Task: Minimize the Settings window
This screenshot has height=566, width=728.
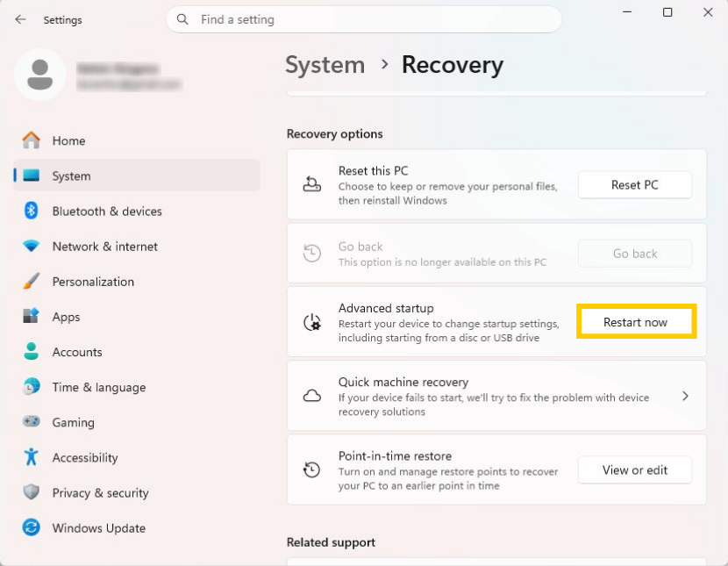Action: pos(627,12)
